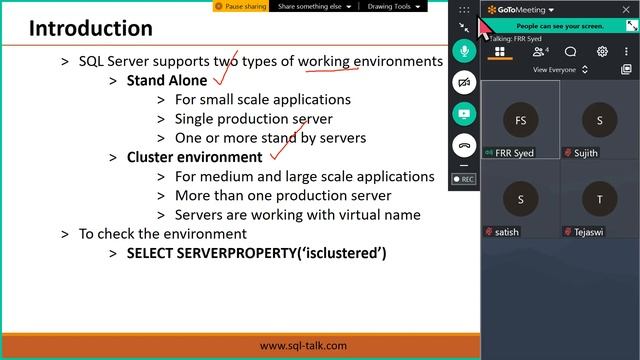Click the muted mic icon beside satish
640x360 pixels.
click(x=489, y=232)
